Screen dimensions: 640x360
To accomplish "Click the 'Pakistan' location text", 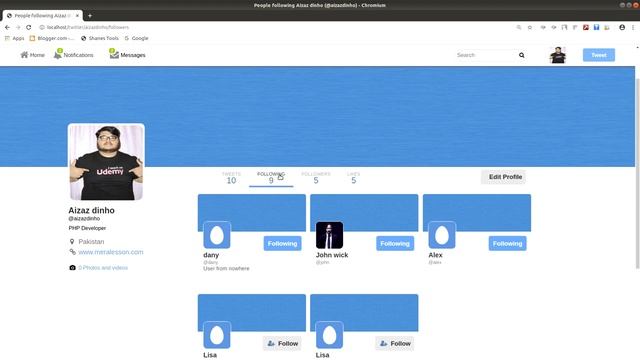I will pyautogui.click(x=91, y=242).
